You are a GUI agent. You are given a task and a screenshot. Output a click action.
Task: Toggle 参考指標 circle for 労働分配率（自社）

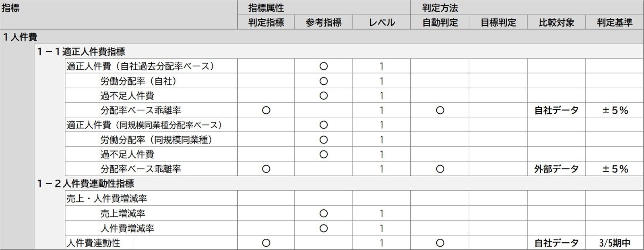point(323,81)
